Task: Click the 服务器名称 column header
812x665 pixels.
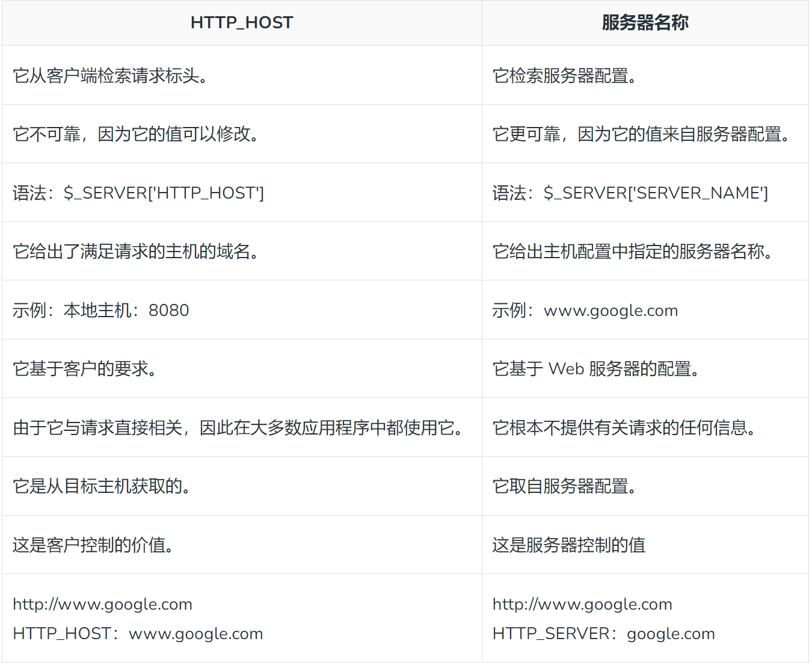Action: [645, 23]
